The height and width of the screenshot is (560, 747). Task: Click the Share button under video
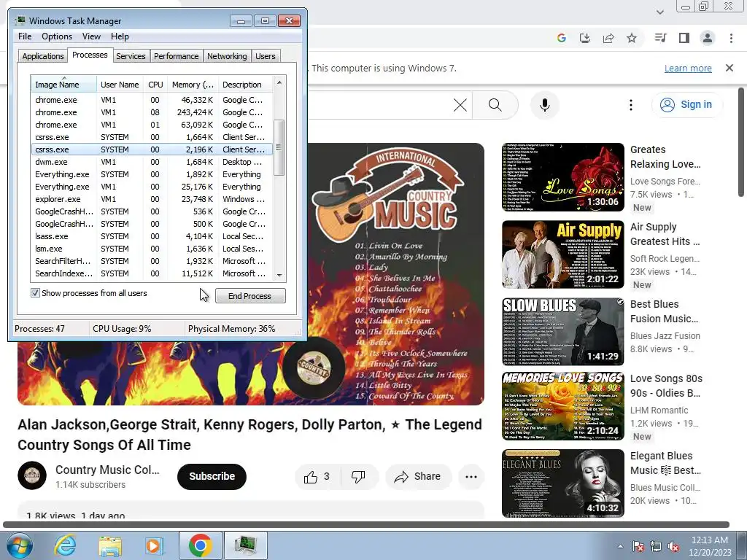(x=419, y=477)
